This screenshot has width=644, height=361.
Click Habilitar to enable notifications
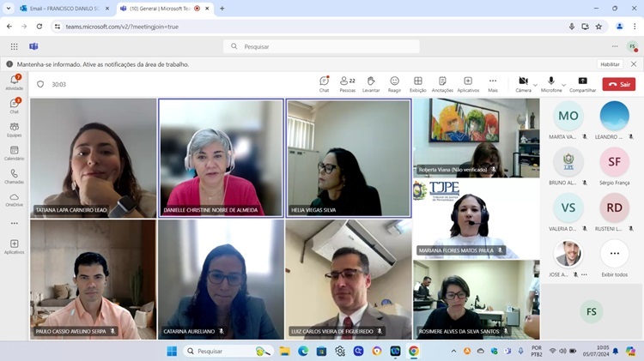pyautogui.click(x=610, y=64)
